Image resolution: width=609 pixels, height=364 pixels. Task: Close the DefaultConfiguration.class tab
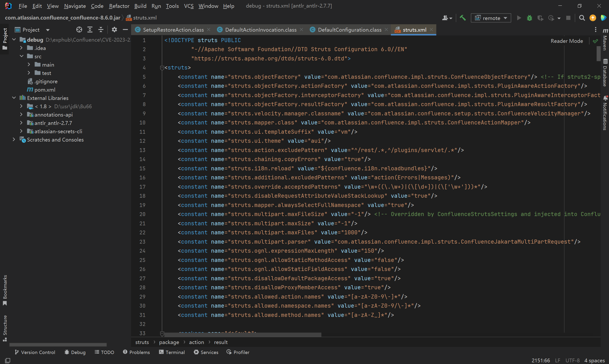coord(386,30)
